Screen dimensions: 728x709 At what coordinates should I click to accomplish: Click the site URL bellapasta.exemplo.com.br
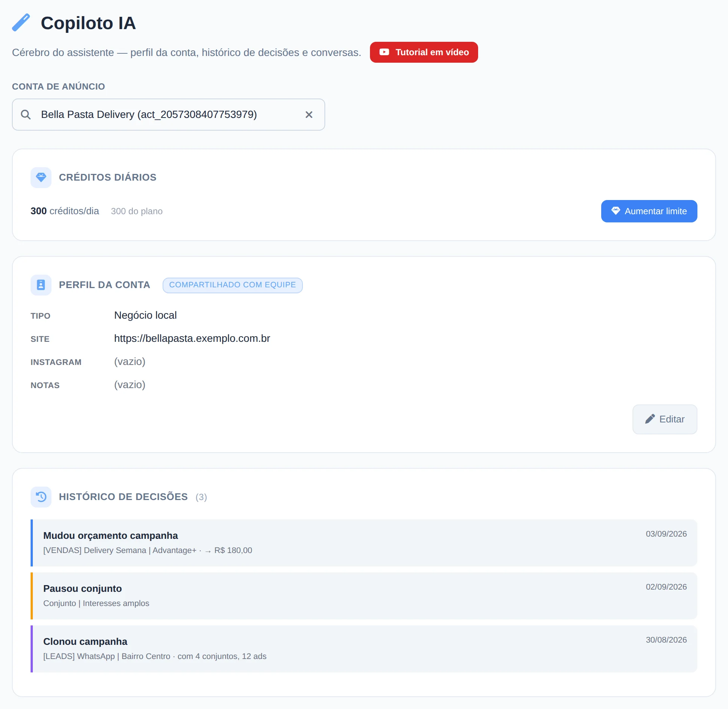pyautogui.click(x=192, y=338)
